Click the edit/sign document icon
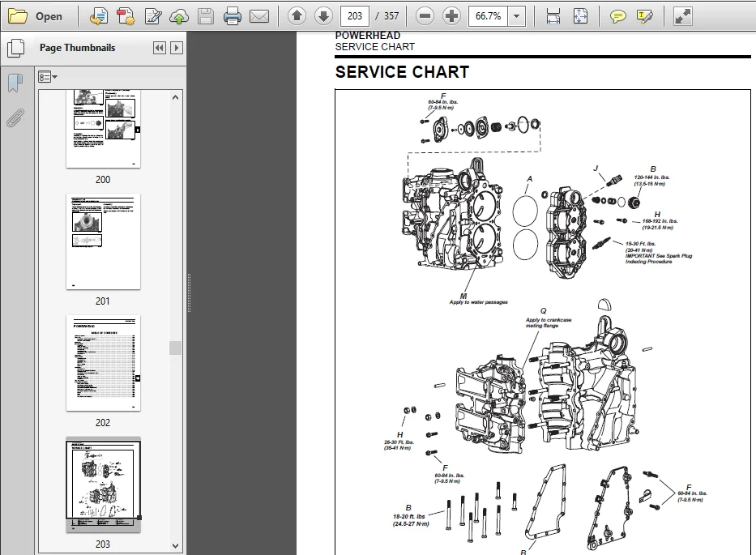The height and width of the screenshot is (555, 756). 153,17
